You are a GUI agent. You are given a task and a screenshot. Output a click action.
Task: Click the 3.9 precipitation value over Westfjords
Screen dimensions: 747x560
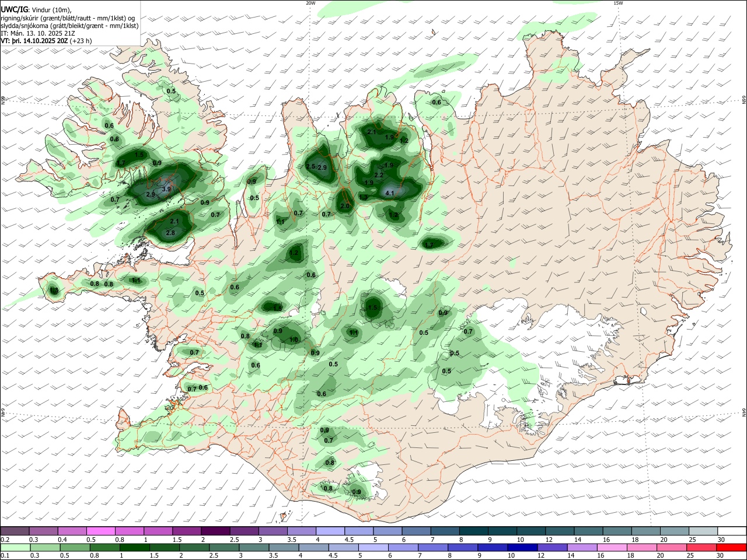[x=166, y=189]
